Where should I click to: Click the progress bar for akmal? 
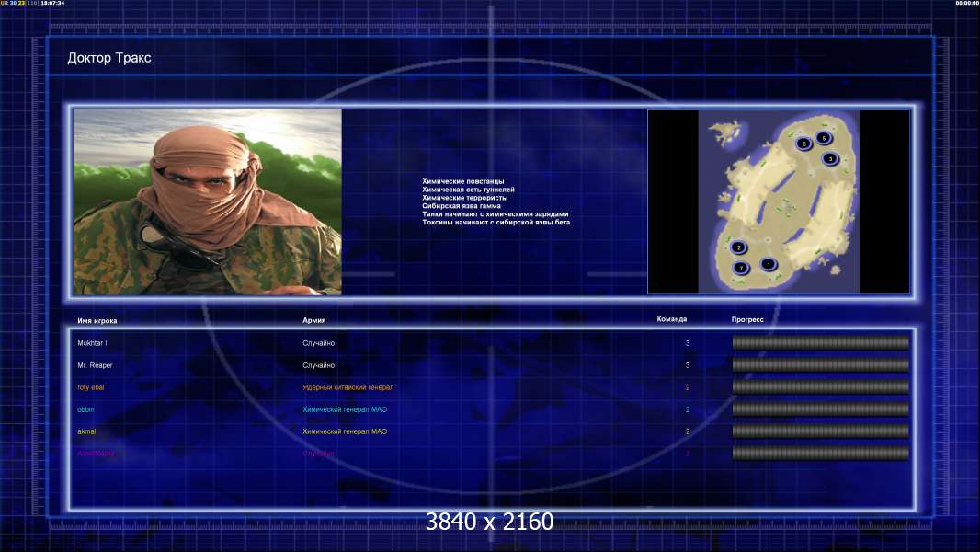pos(821,431)
